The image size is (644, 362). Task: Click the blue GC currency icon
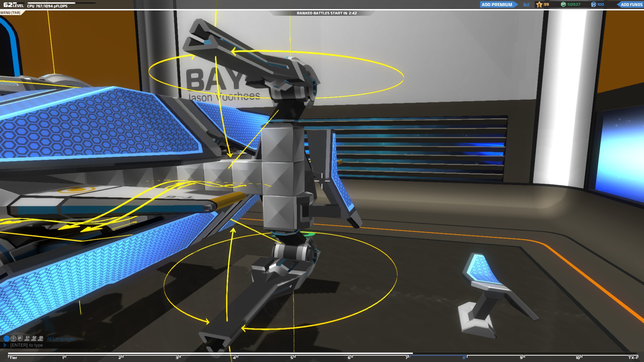pyautogui.click(x=594, y=5)
